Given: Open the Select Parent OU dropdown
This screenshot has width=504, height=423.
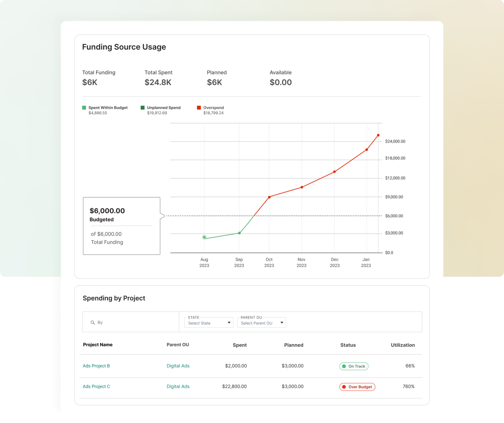Looking at the screenshot, I should [261, 323].
